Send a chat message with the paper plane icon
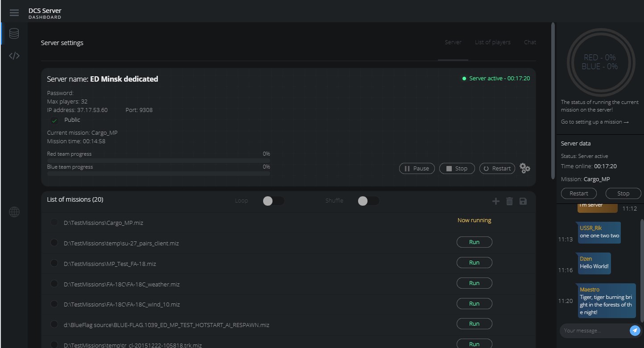The image size is (644, 348). point(635,330)
